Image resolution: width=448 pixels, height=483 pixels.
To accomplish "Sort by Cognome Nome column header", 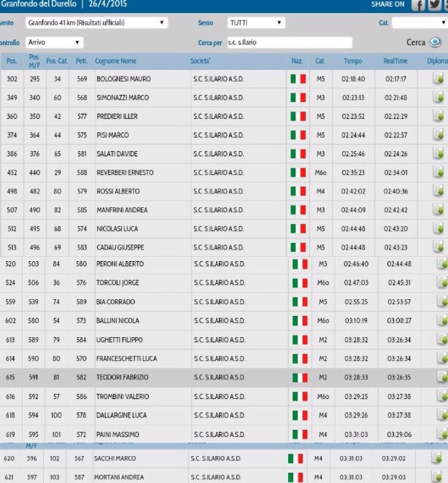I will click(115, 61).
